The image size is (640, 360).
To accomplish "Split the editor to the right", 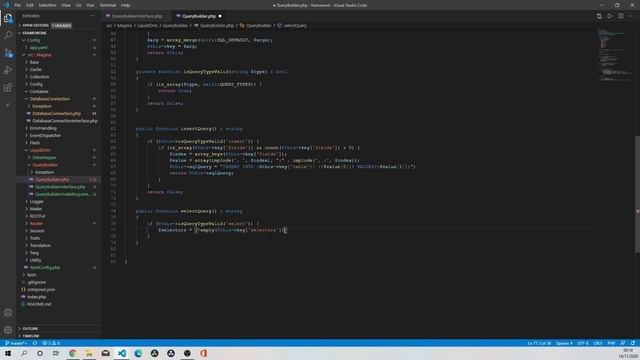I will coord(620,16).
